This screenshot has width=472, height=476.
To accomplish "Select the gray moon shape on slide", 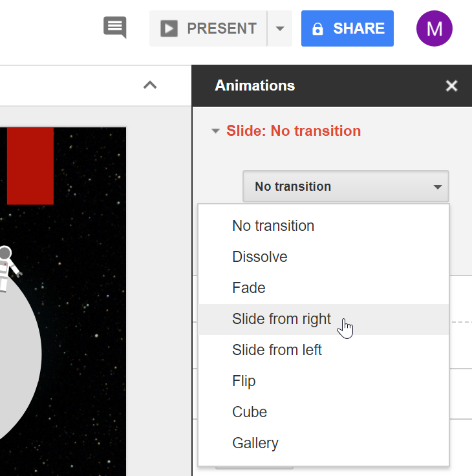I will pyautogui.click(x=18, y=358).
